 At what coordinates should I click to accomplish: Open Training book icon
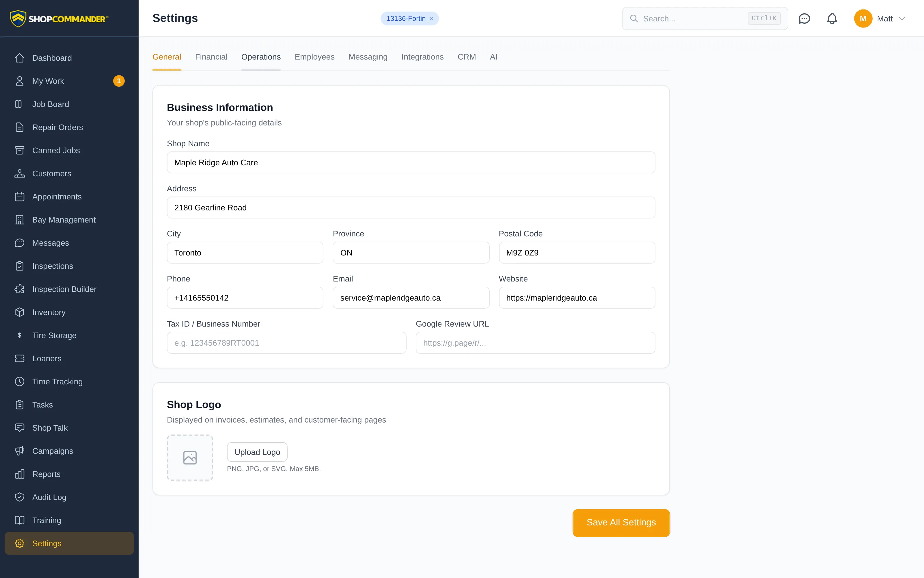point(19,521)
